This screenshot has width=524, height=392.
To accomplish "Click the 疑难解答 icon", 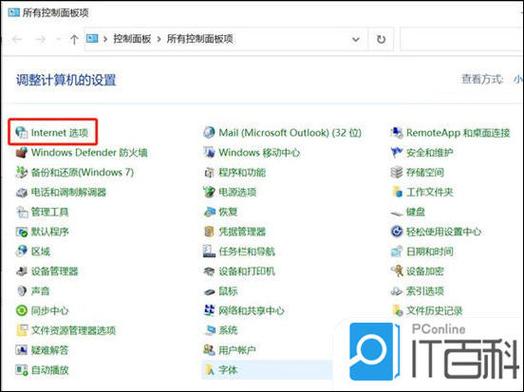I will tap(21, 350).
